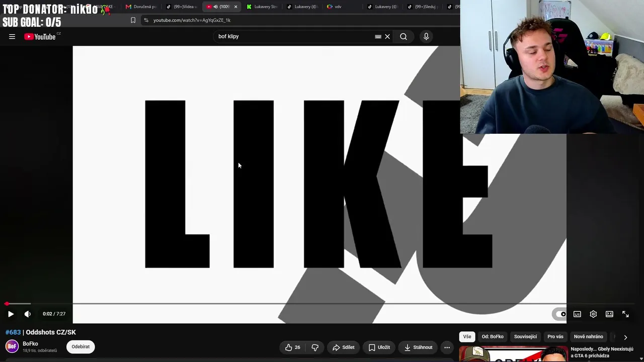The image size is (644, 362).
Task: Select the 'Související' filter chip
Action: point(525,337)
